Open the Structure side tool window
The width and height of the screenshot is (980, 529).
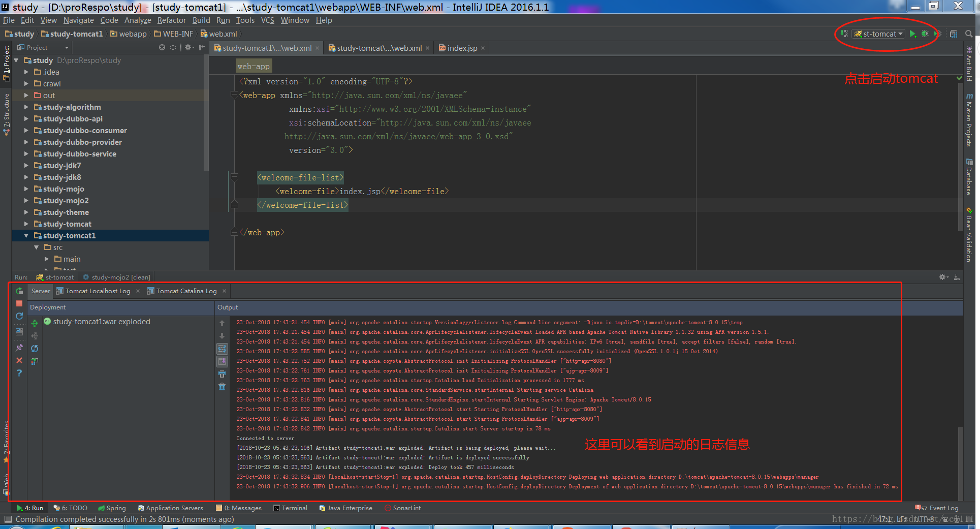[x=6, y=115]
